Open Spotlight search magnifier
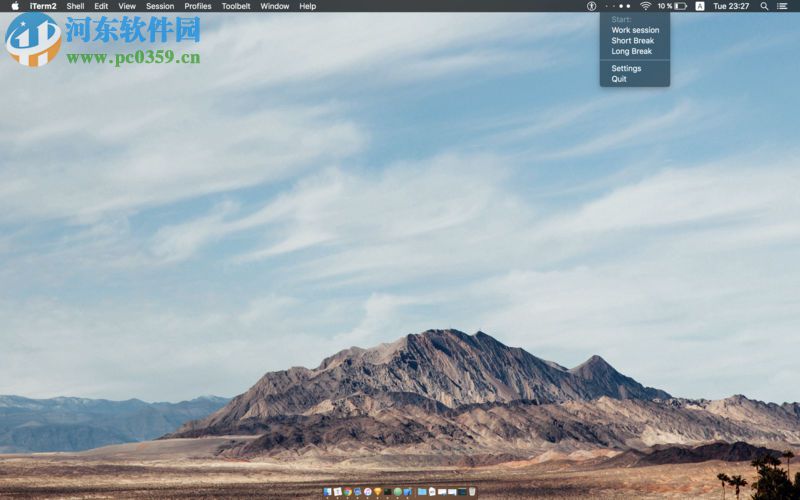The image size is (800, 500). point(764,6)
